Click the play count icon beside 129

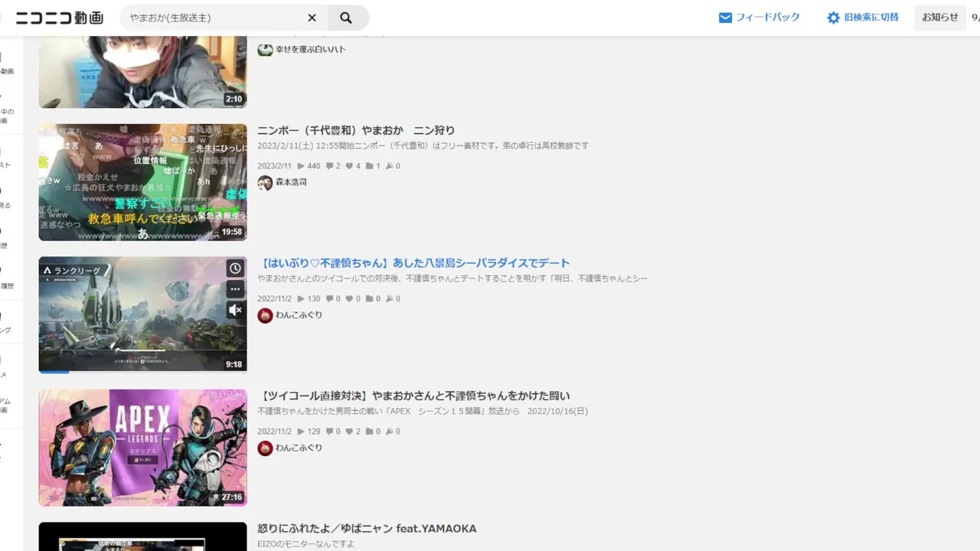[301, 432]
